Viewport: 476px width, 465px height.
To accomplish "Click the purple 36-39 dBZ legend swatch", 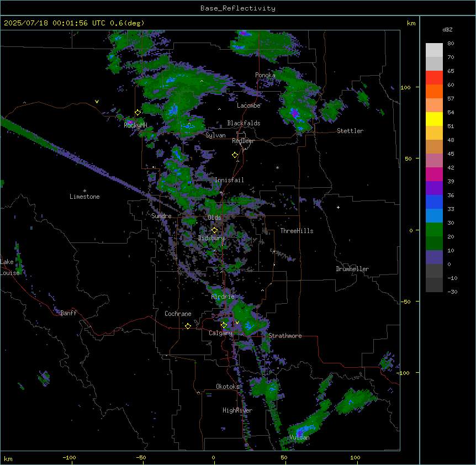I will click(434, 188).
